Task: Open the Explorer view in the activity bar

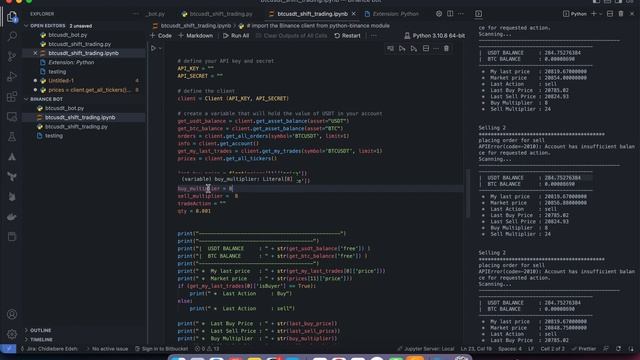Action: pos(12,17)
